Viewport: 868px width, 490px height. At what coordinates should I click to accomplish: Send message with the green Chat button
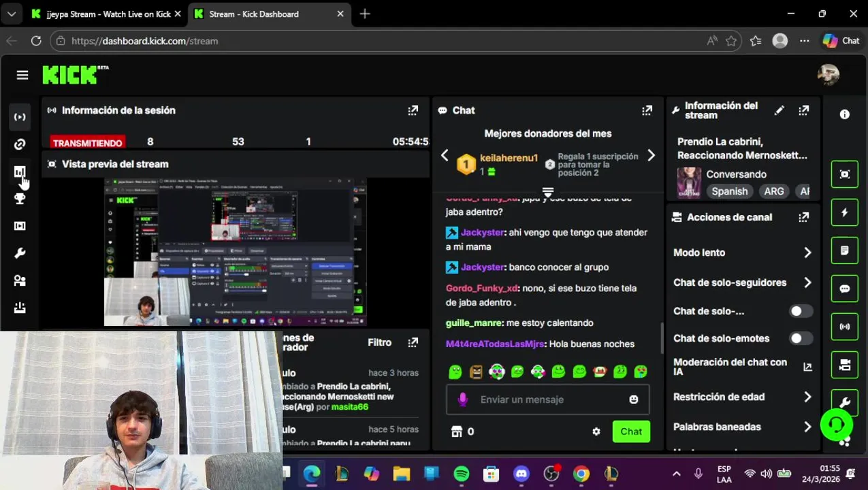point(631,431)
